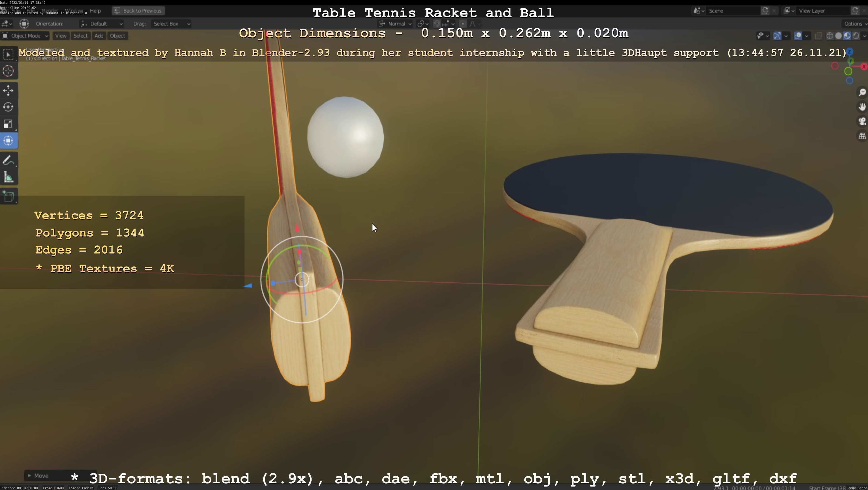Open the Drag Select Box dropdown
The image size is (868, 490).
point(171,23)
